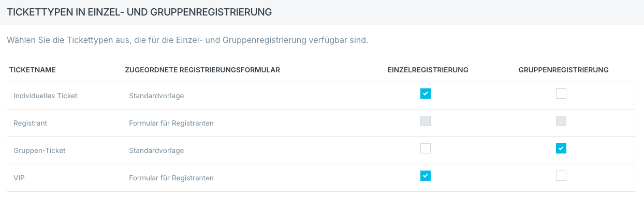Click Zugeordnete Registrierungsformular column header

click(202, 70)
